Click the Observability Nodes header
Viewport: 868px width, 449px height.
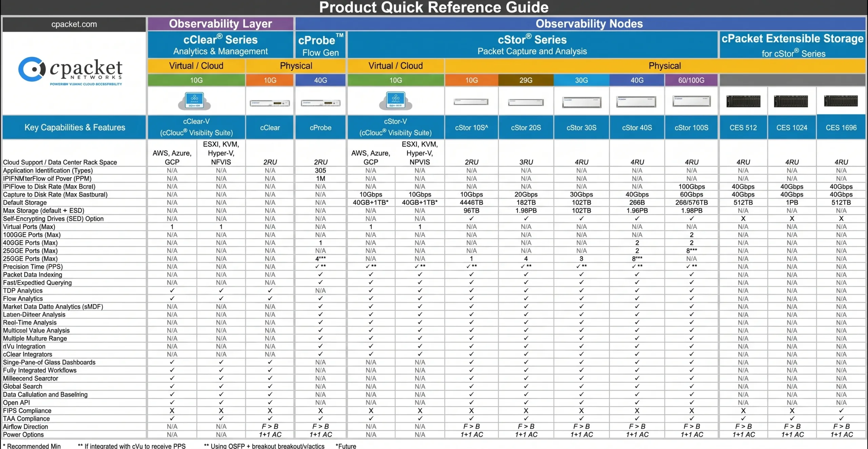coord(589,24)
